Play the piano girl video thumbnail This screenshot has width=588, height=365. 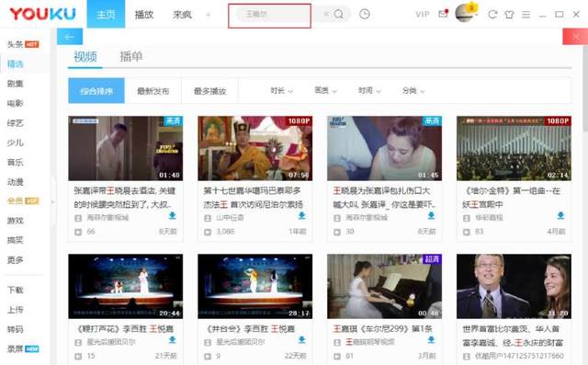coord(384,286)
